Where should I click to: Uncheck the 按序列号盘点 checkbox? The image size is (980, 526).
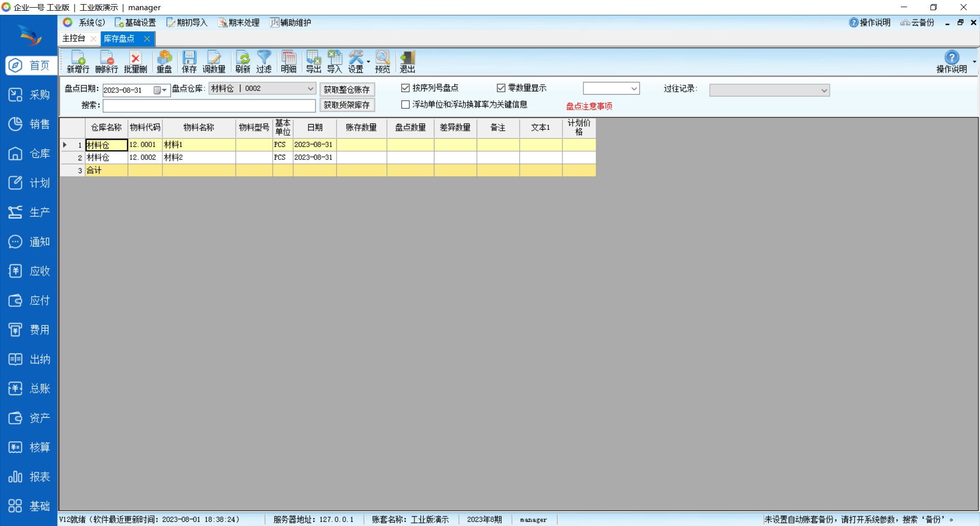[x=406, y=88]
